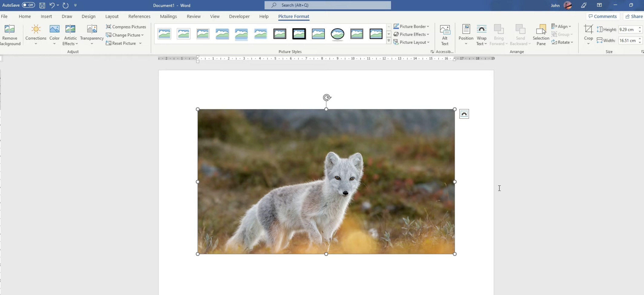Screen dimensions: 644x295
Task: Select Artistic Effects
Action: click(x=70, y=35)
